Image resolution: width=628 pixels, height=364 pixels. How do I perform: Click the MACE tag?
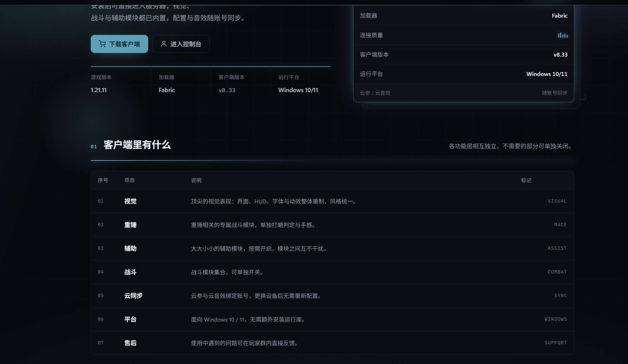(561, 225)
